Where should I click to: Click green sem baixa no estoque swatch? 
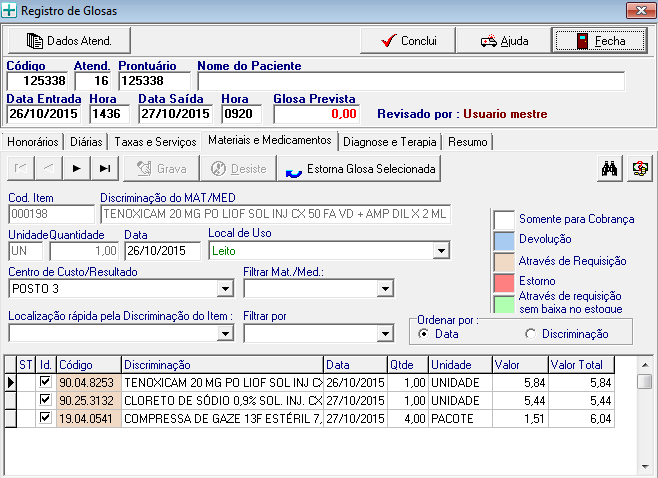[504, 304]
